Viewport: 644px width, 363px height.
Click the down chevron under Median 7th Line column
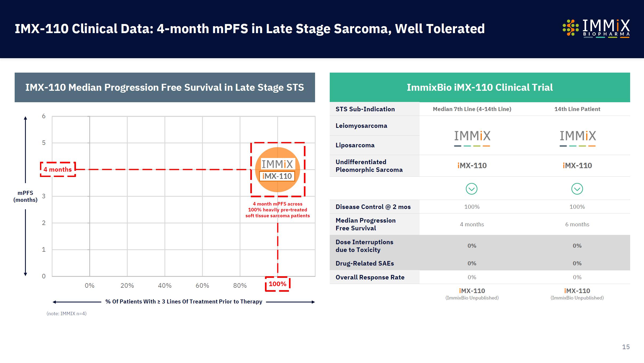click(x=472, y=189)
